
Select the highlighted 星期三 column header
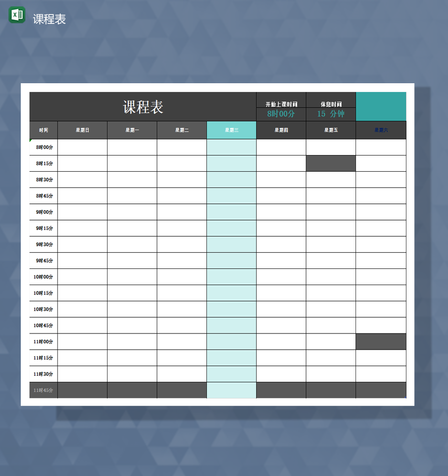pos(231,130)
